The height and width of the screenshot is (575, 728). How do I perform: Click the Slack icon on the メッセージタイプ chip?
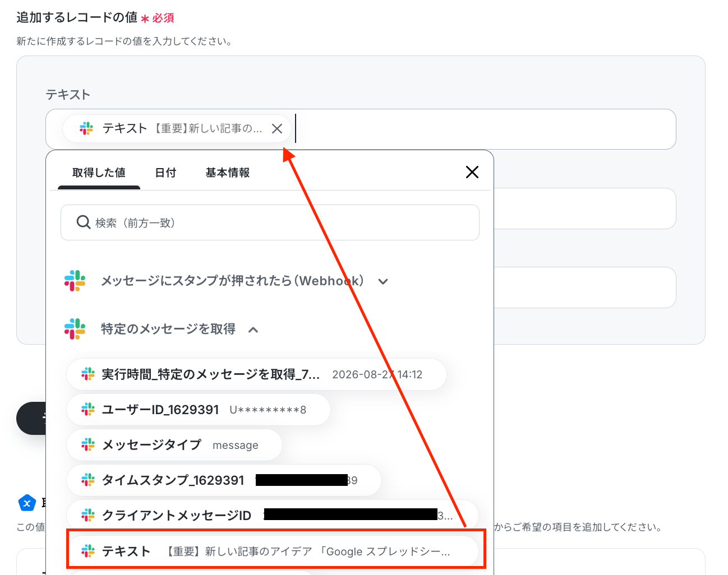pos(88,445)
